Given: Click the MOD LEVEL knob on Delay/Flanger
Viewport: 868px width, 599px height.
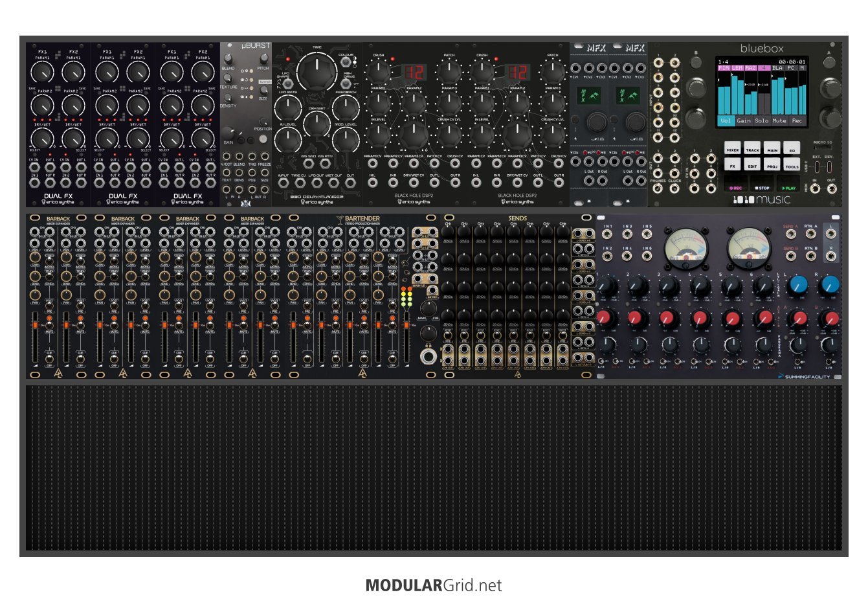Looking at the screenshot, I should [345, 139].
